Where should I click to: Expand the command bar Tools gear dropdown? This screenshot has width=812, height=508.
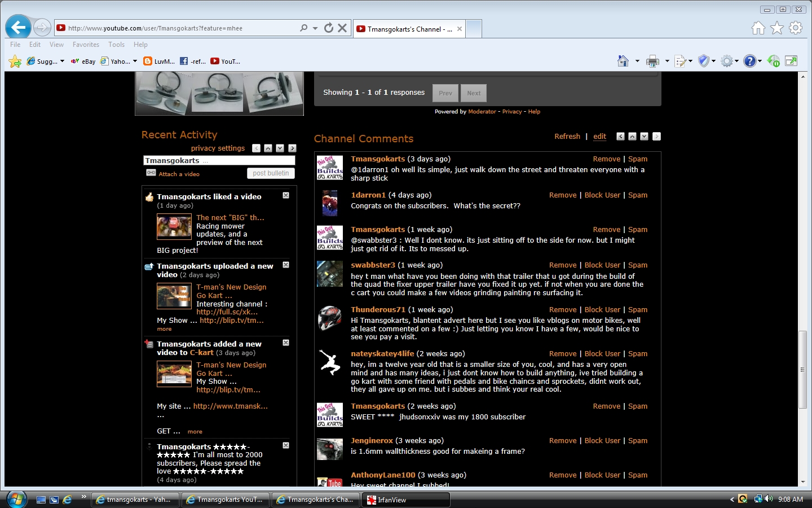[x=737, y=61]
